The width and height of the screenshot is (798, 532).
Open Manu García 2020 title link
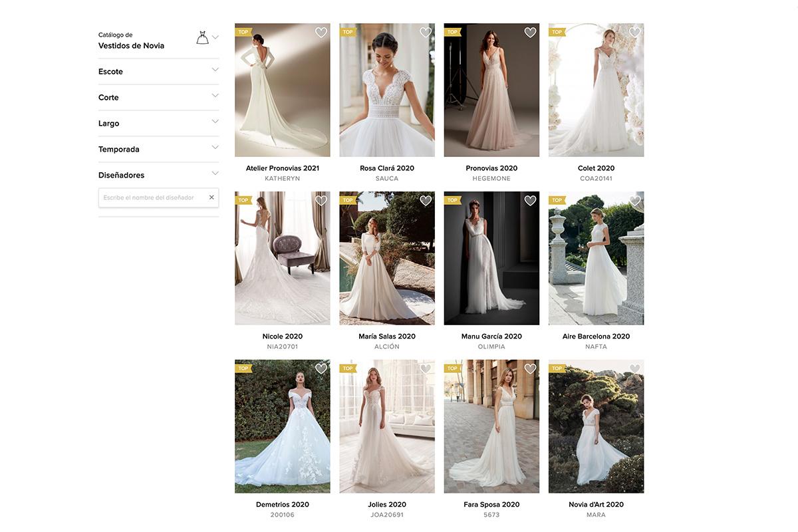(491, 336)
